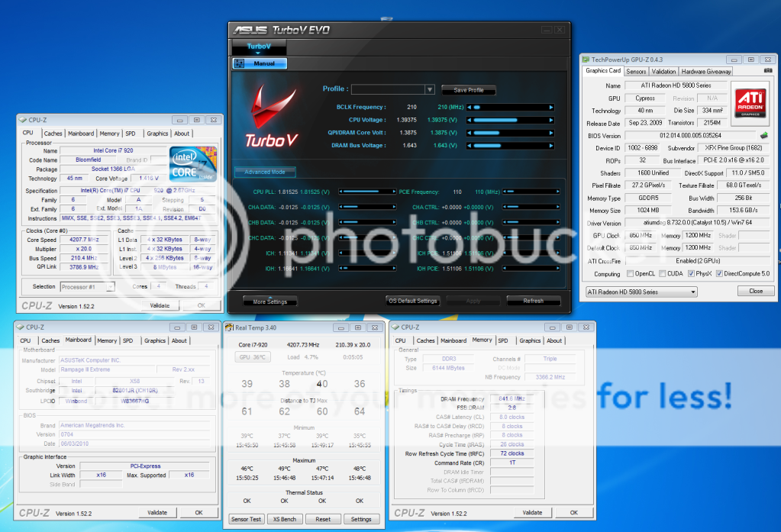Click CPU Voltage slider left arrow
The width and height of the screenshot is (781, 532).
coord(470,120)
